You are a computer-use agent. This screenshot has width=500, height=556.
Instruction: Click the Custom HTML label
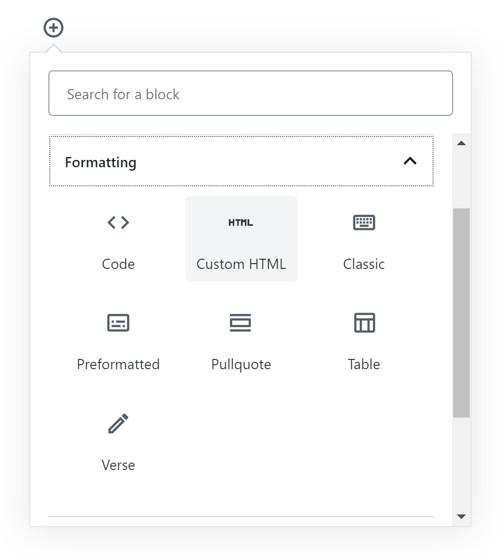coord(241,264)
